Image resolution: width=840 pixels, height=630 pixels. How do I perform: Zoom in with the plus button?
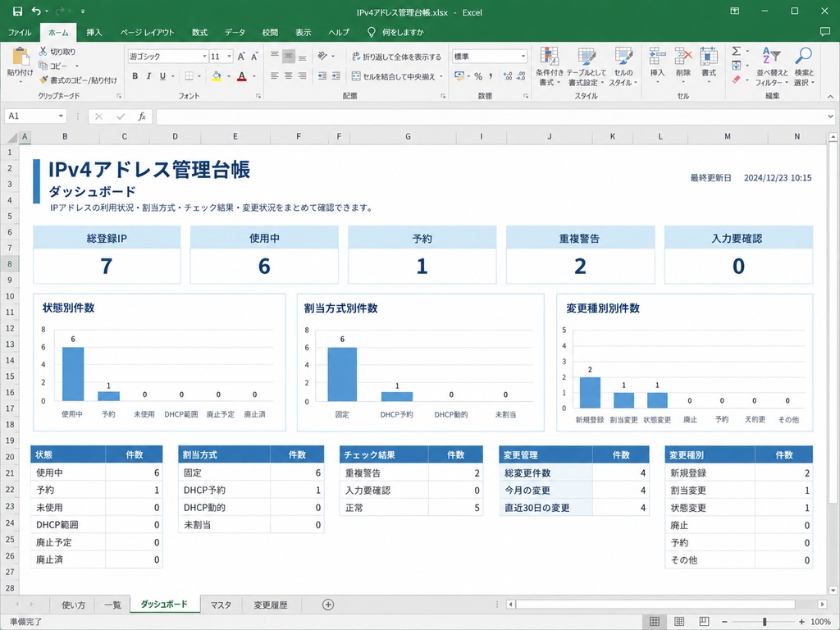coord(801,622)
